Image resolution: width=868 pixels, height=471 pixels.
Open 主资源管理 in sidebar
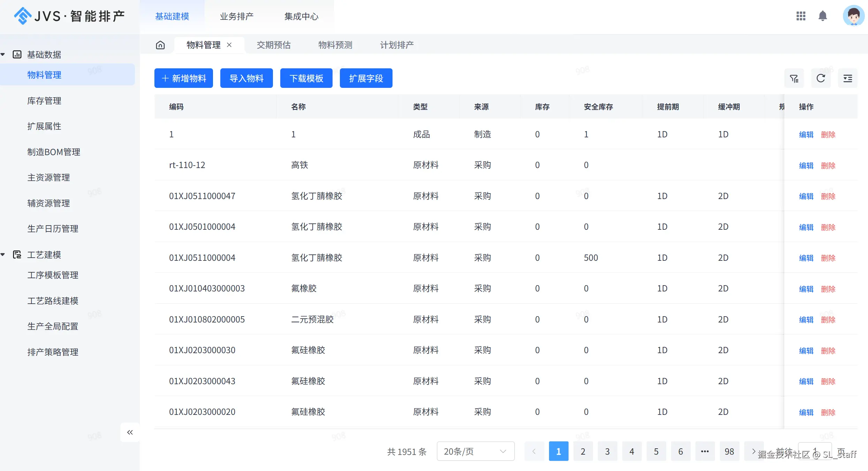point(48,177)
